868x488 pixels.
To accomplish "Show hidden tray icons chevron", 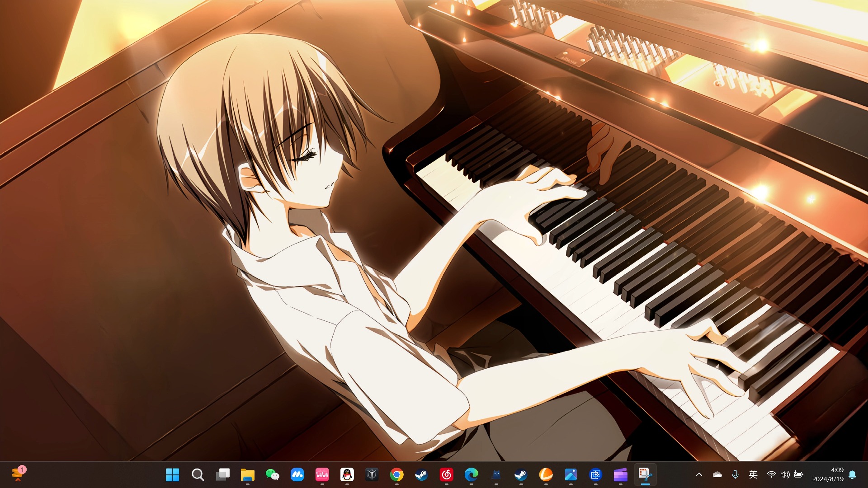I will point(699,474).
